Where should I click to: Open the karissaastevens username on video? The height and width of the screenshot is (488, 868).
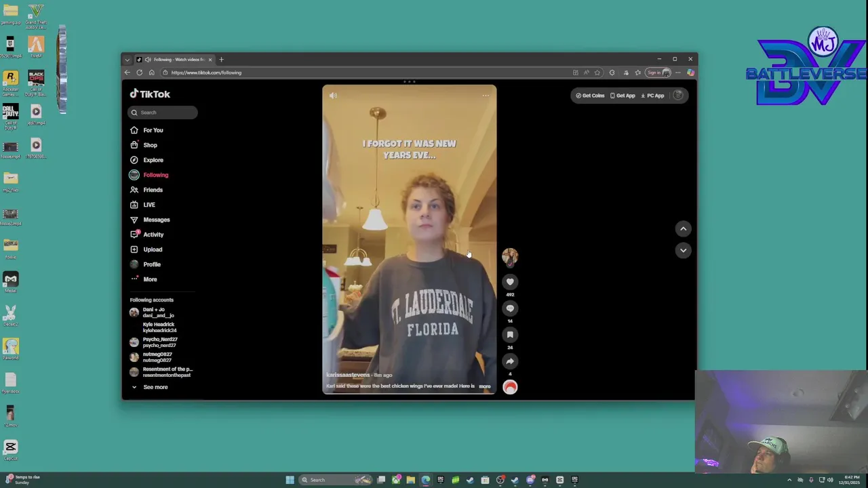[348, 375]
